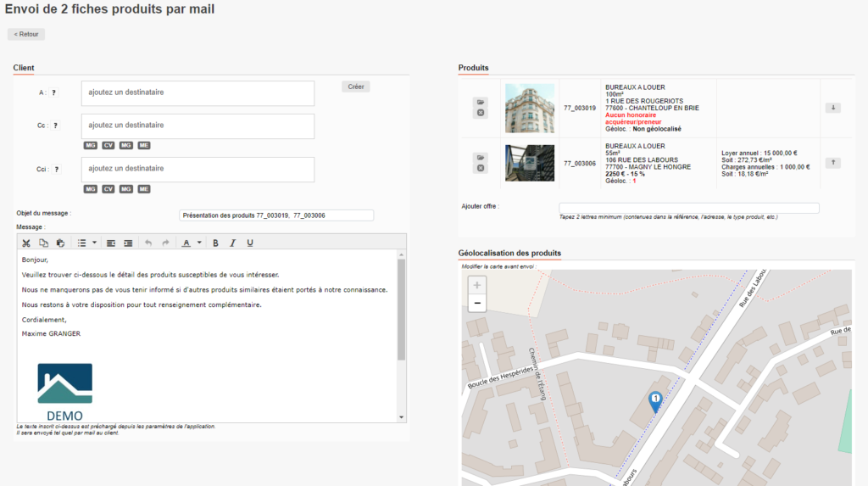
Task: Move product 77_003019 down with arrow button
Action: pyautogui.click(x=832, y=108)
